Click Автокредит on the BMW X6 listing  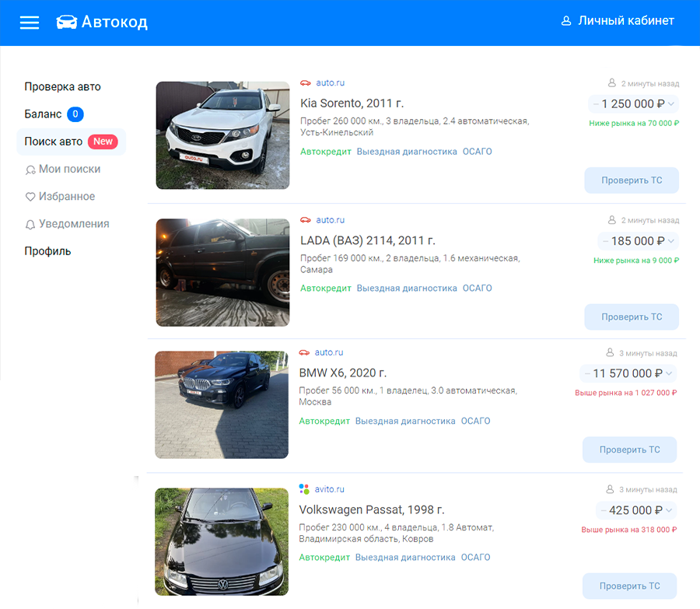(324, 421)
